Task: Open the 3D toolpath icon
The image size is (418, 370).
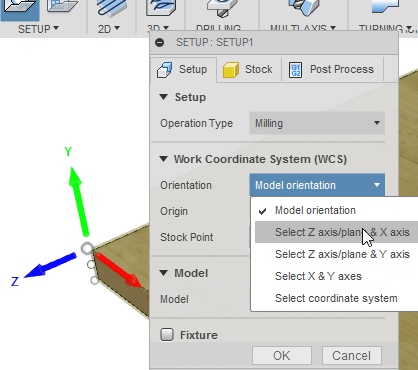Action: point(161,8)
